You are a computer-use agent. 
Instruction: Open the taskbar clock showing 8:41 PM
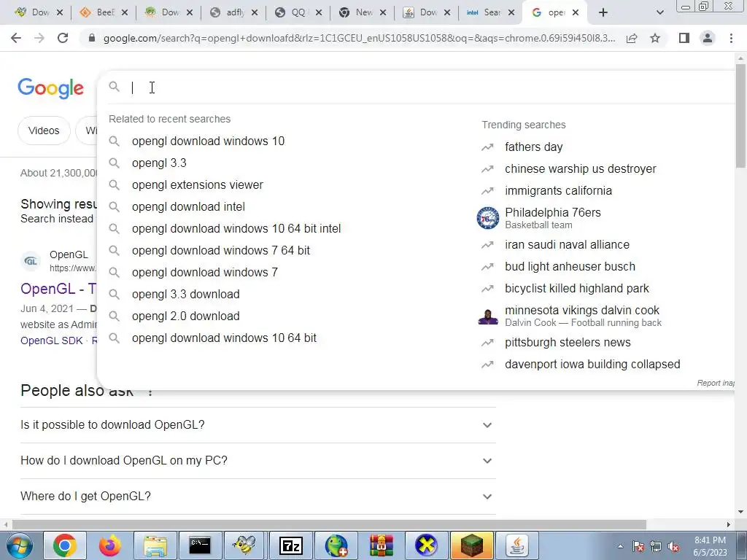pyautogui.click(x=710, y=546)
